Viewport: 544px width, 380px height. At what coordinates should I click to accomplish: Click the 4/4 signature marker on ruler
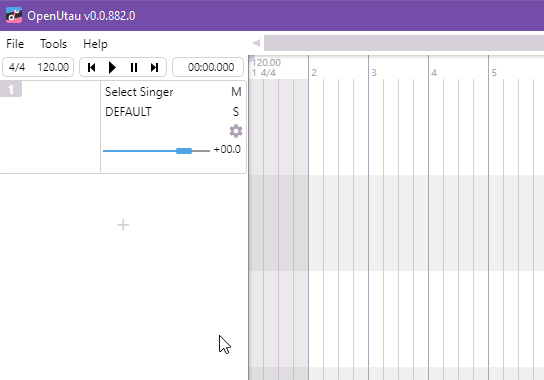(268, 73)
